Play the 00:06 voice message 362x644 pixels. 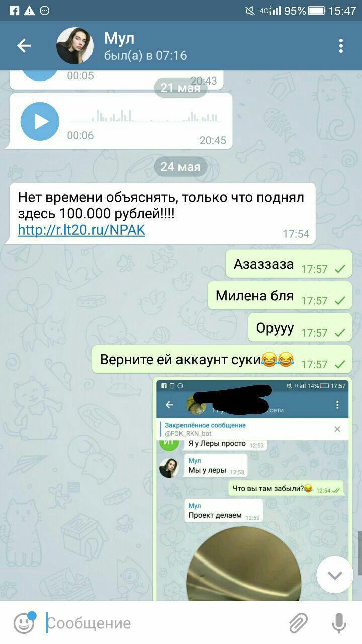(x=40, y=121)
